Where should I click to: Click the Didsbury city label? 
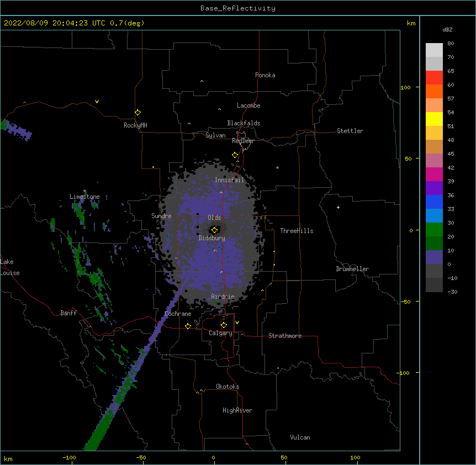pyautogui.click(x=212, y=238)
